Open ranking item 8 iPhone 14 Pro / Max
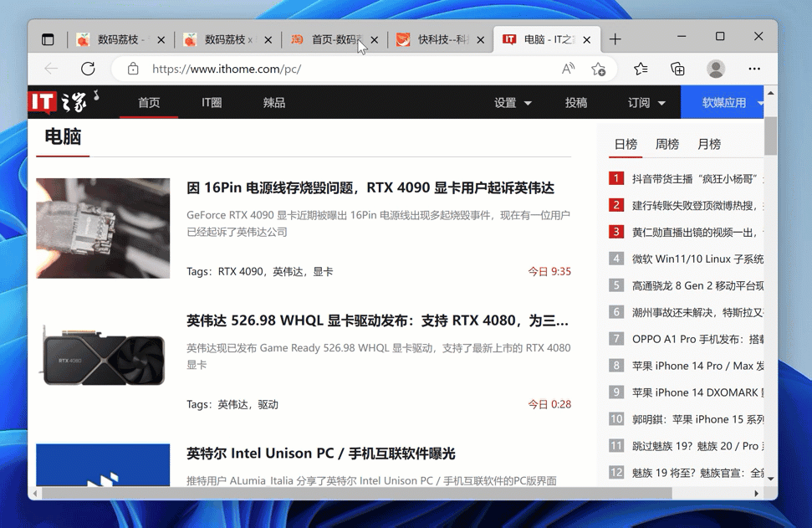The image size is (812, 528). (x=697, y=366)
